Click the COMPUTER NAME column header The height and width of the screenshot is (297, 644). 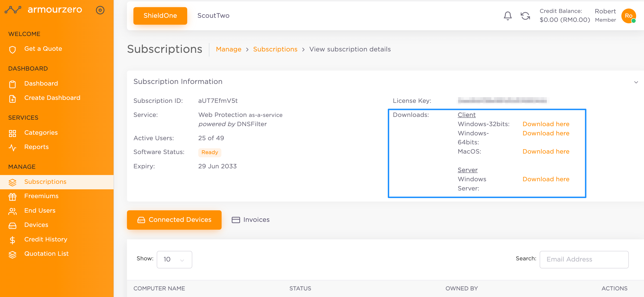pos(159,288)
